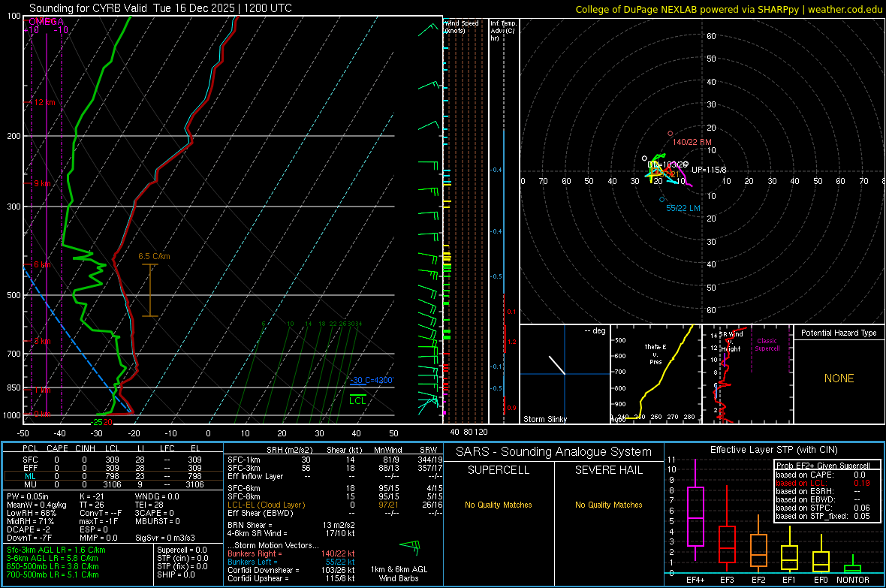Click the magenta 'OMEGA' label
The width and height of the screenshot is (886, 588).
pos(46,22)
